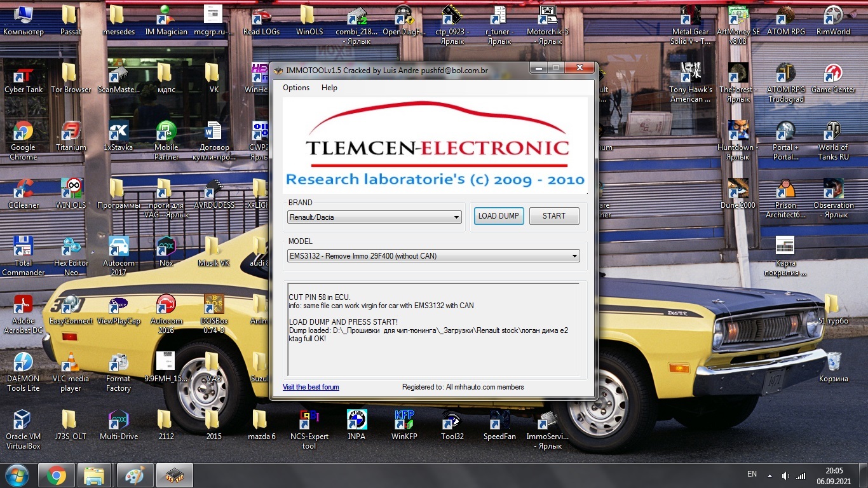Select the Nox desktop icon
The width and height of the screenshot is (868, 488).
[166, 252]
